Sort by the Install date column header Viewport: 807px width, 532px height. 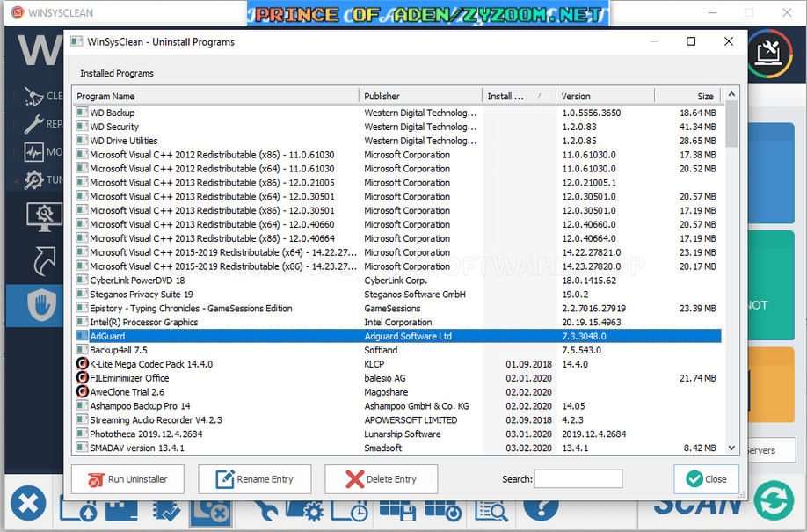point(519,97)
